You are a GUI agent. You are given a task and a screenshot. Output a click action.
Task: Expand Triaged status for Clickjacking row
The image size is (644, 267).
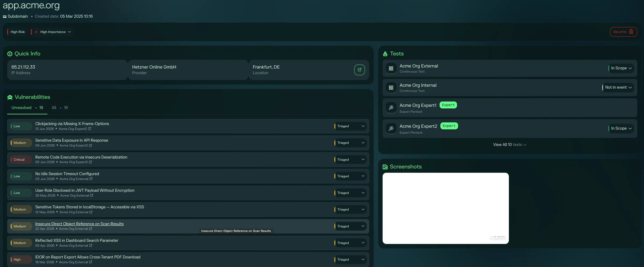click(350, 126)
